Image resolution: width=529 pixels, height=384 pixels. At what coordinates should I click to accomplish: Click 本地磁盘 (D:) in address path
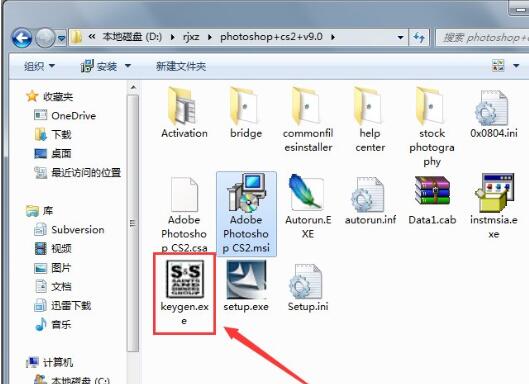pyautogui.click(x=132, y=36)
